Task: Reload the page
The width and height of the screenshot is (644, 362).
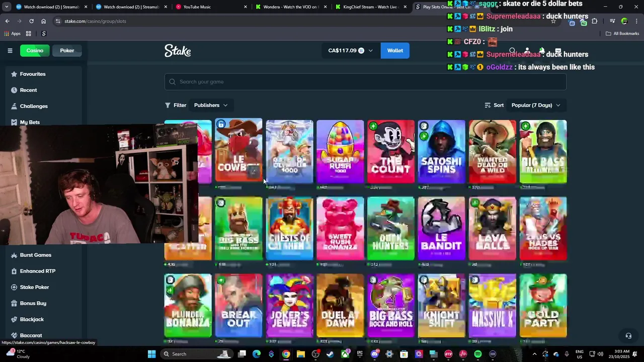Action: (31, 21)
